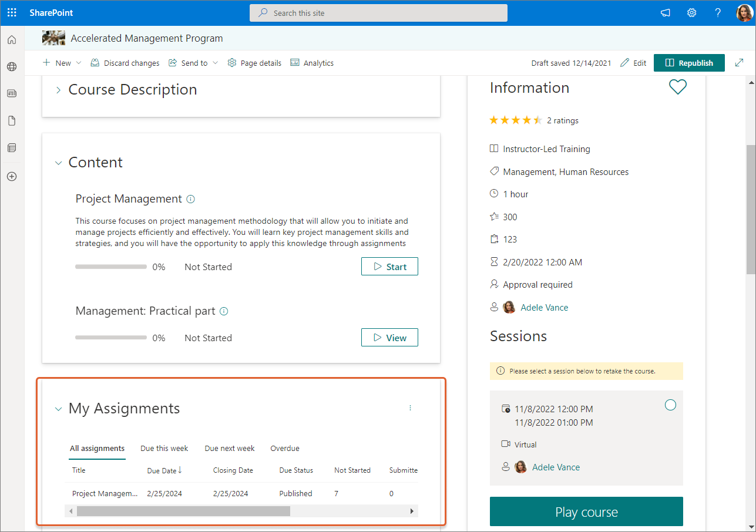Viewport: 756px width, 532px height.
Task: Expand page to full screen icon
Action: click(737, 63)
